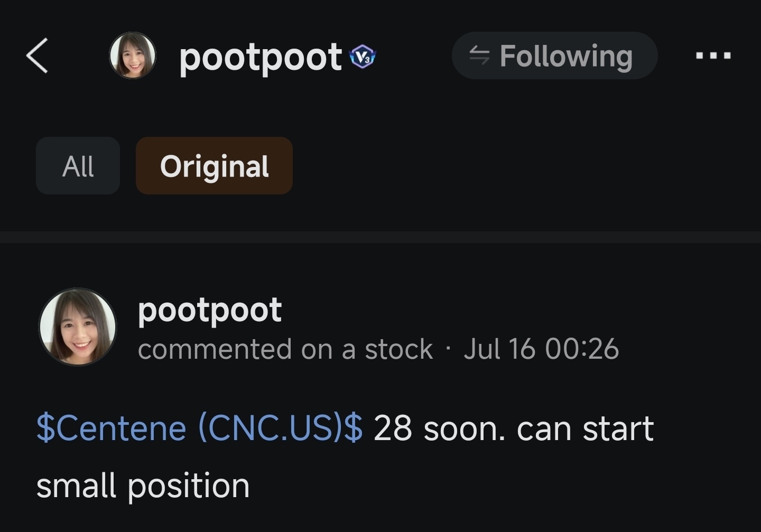Viewport: 761px width, 532px height.
Task: Tap the 'commented on a stock' label
Action: click(x=285, y=349)
